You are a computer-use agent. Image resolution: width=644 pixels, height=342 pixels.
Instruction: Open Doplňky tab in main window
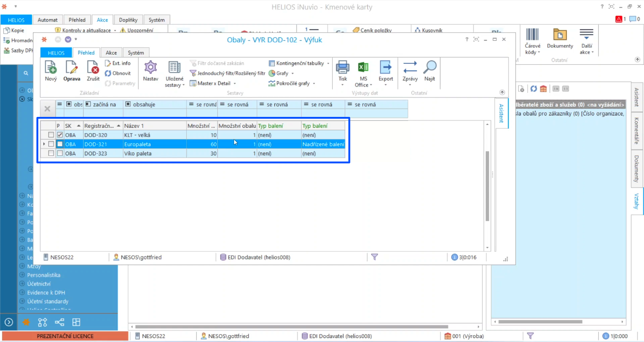(128, 20)
